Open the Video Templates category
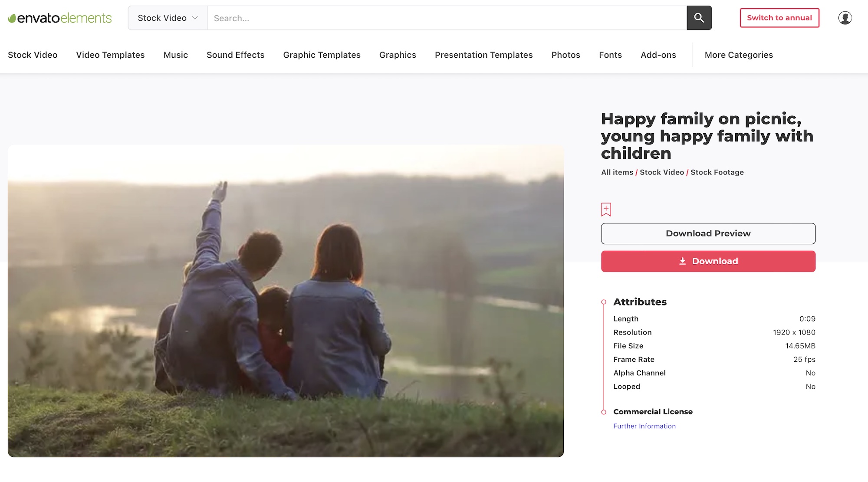The image size is (868, 482). click(110, 55)
